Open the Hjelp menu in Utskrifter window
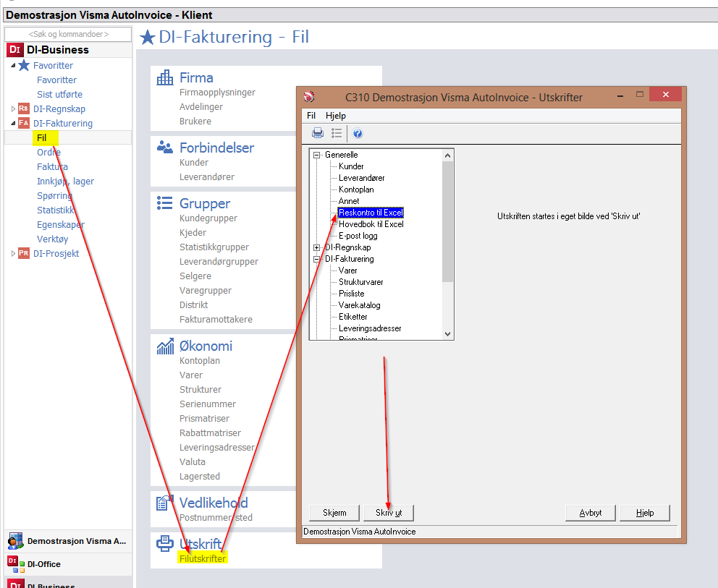The width and height of the screenshot is (718, 588). (x=336, y=115)
